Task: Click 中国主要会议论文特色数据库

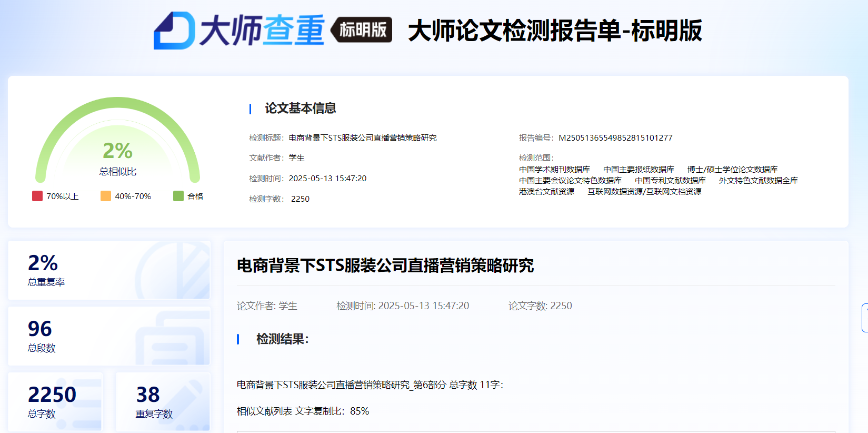Action: pos(570,181)
